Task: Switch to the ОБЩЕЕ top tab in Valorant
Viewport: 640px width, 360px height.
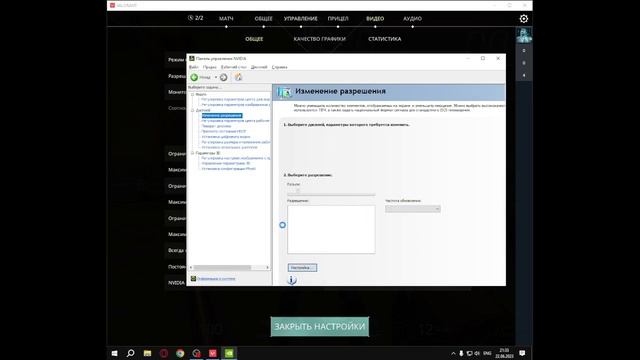Action: (x=264, y=19)
